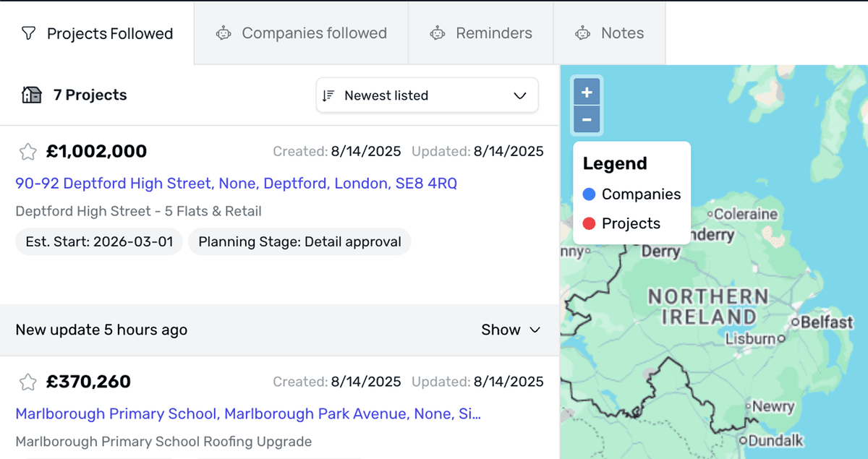Screen dimensions: 868x459
Task: Click Belfast on the map
Action: [x=826, y=322]
